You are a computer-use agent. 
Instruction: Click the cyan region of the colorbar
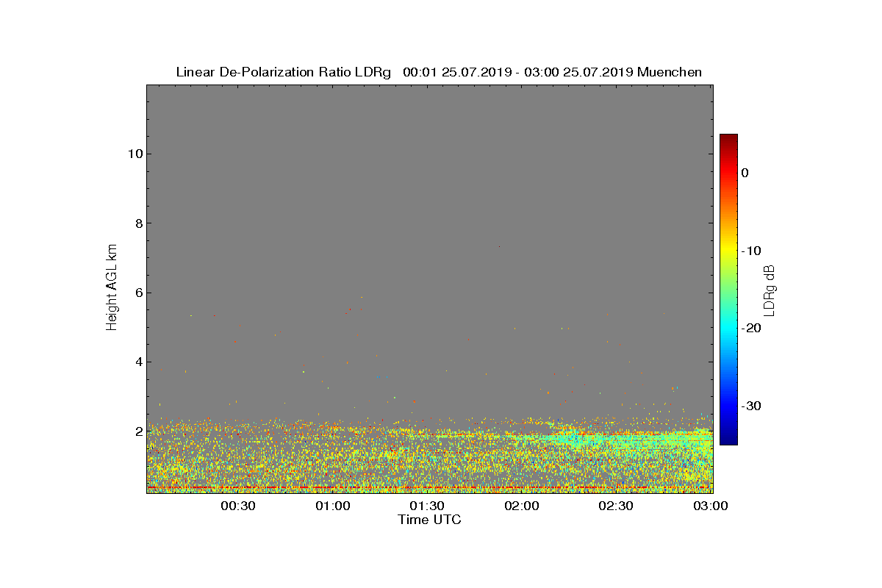tap(728, 329)
